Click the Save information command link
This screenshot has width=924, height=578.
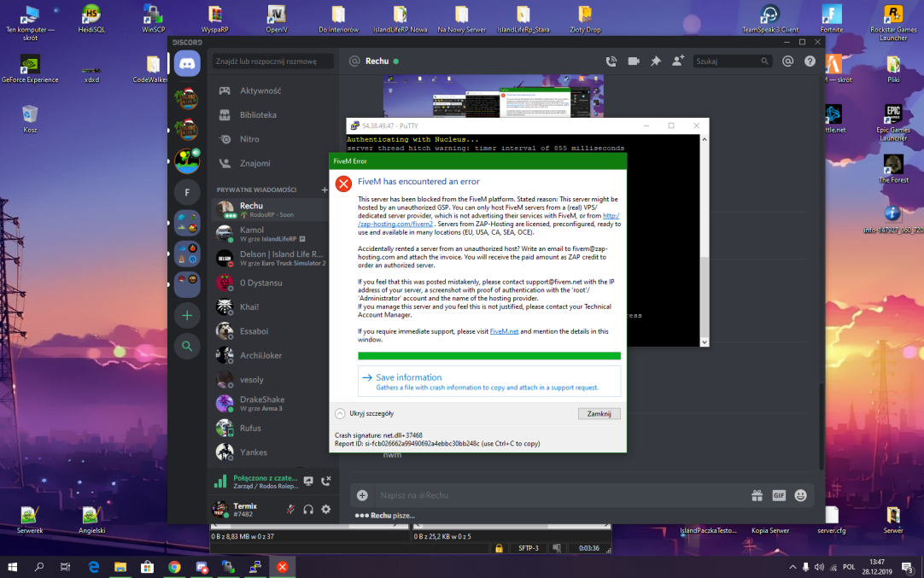coord(408,377)
